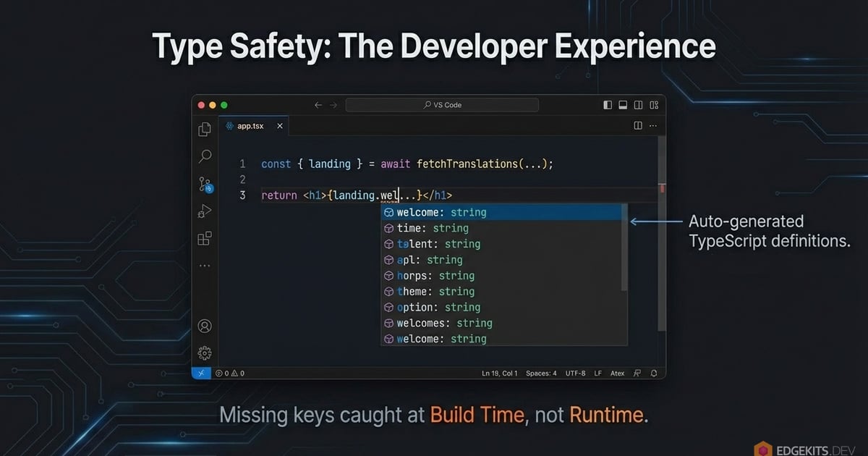Toggle the secondary sidebar layout
868x456 pixels.
pos(638,104)
